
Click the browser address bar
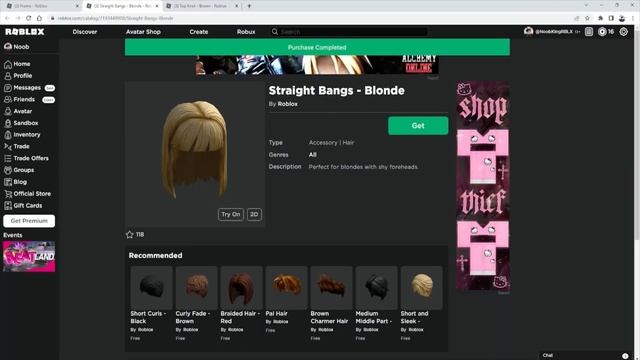pyautogui.click(x=310, y=18)
